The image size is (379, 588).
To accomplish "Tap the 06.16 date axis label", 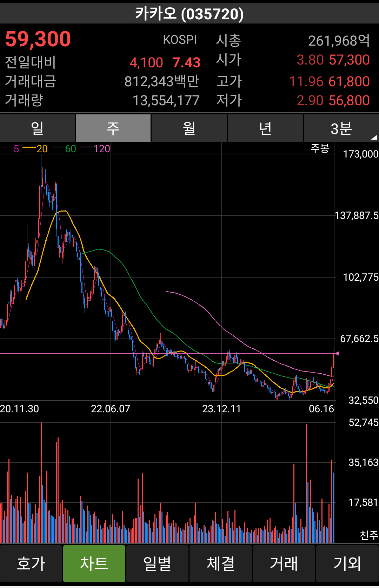I will (x=321, y=409).
